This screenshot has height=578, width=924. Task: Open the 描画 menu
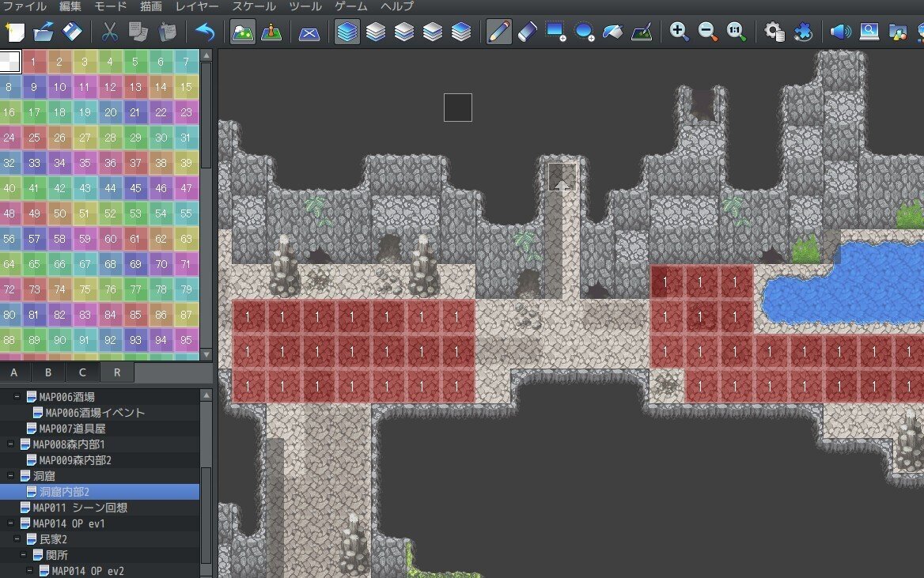point(151,6)
